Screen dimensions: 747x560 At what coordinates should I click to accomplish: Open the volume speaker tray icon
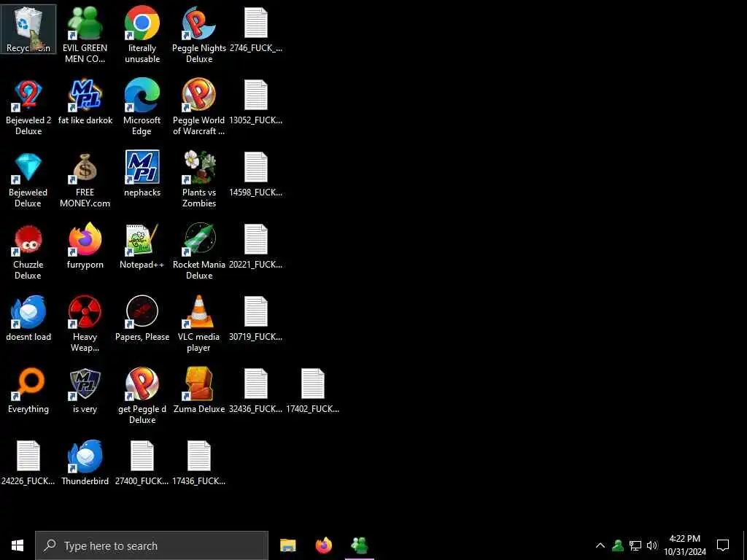coord(652,545)
